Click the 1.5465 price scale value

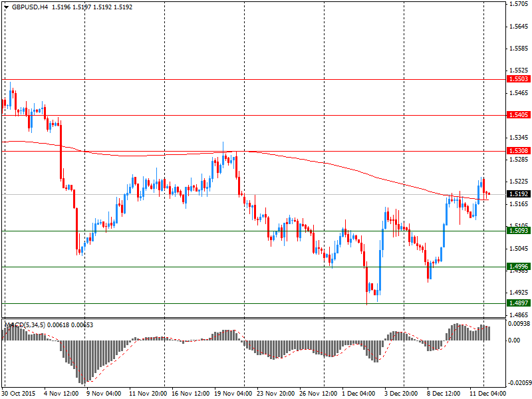click(x=519, y=93)
